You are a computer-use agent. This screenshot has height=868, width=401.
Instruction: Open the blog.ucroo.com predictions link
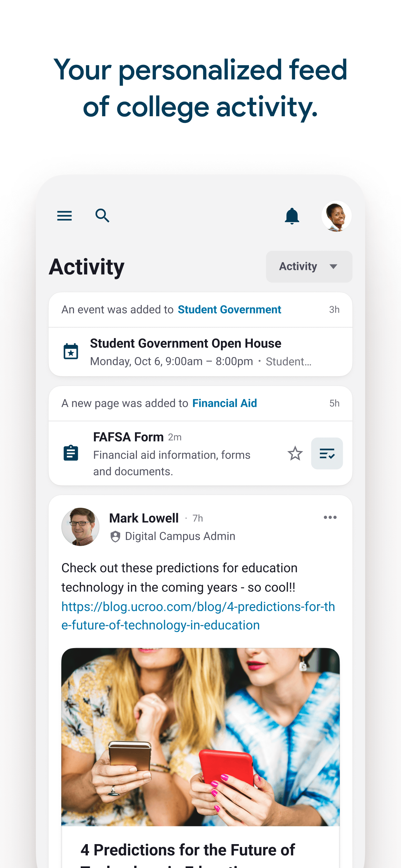tap(198, 615)
